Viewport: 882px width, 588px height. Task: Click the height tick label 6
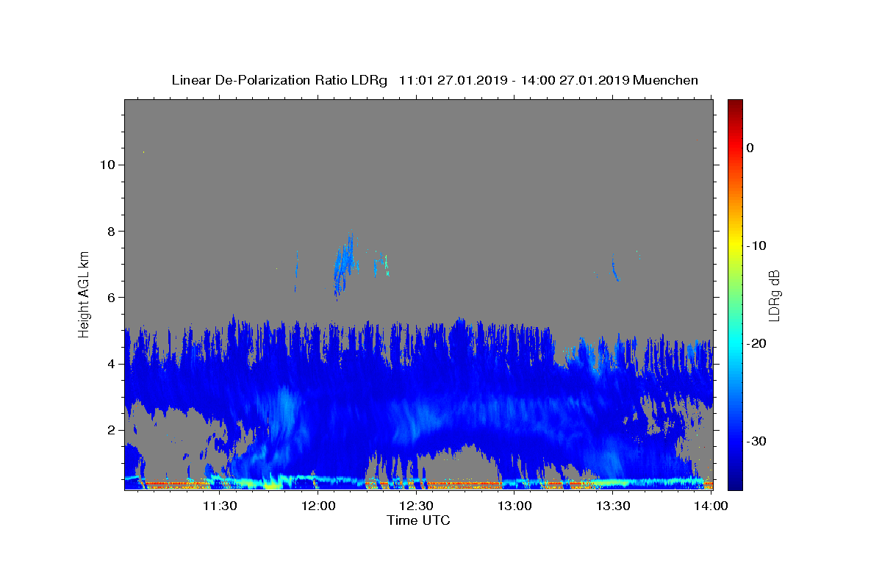pos(110,297)
